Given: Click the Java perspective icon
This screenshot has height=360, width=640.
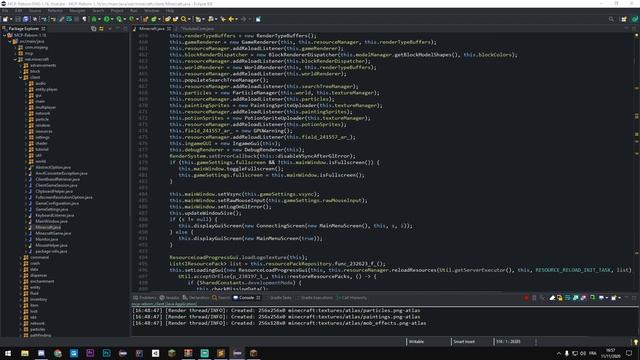Looking at the screenshot, I should 635,19.
